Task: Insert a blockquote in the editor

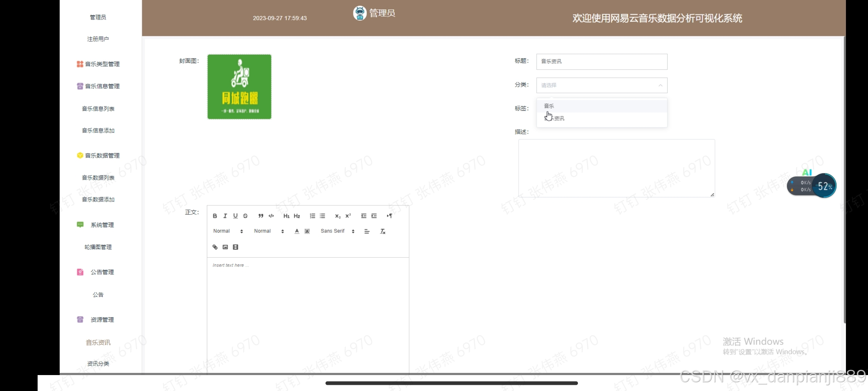Action: pyautogui.click(x=261, y=216)
